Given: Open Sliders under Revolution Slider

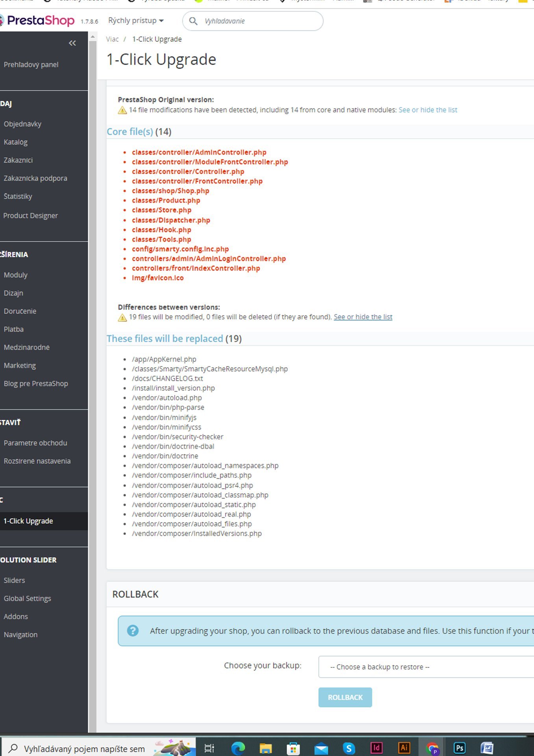Looking at the screenshot, I should pos(14,581).
